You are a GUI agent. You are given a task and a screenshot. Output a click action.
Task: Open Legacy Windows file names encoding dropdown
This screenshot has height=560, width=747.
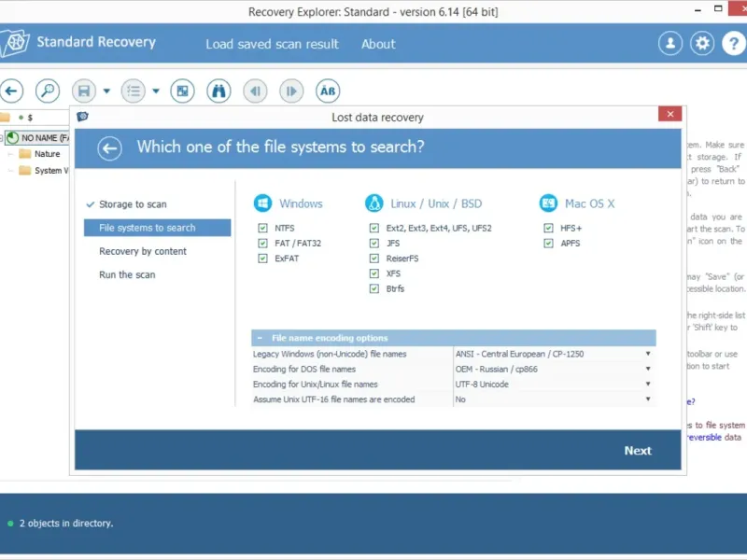tap(647, 354)
